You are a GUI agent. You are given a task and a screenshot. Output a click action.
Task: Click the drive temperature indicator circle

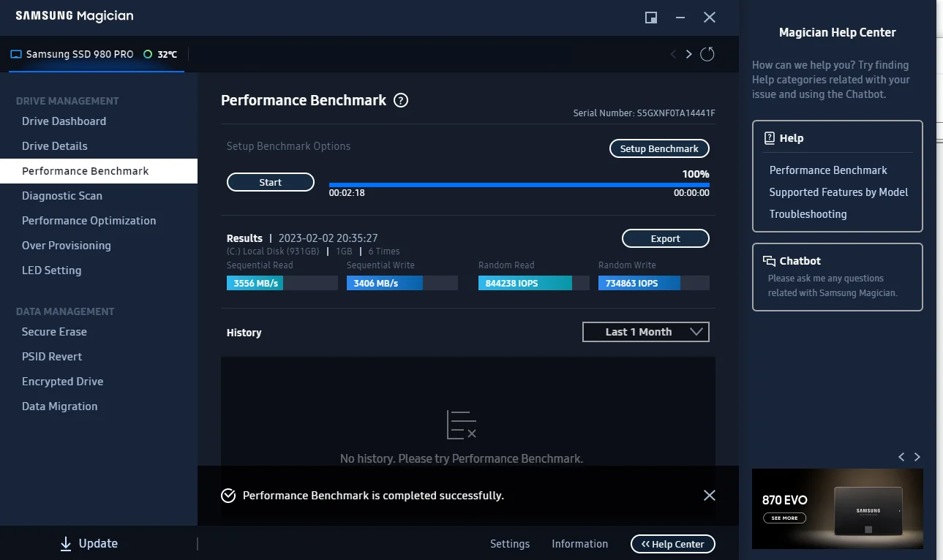click(148, 54)
